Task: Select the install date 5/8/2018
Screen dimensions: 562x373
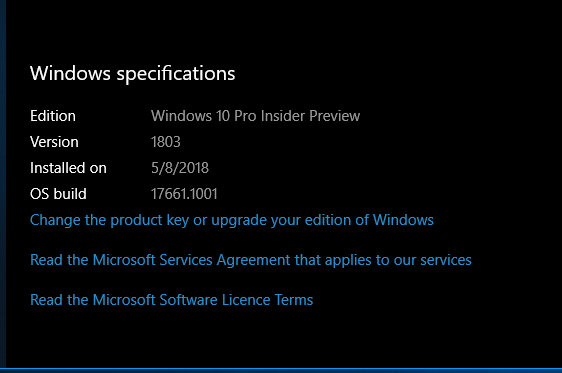Action: click(180, 168)
